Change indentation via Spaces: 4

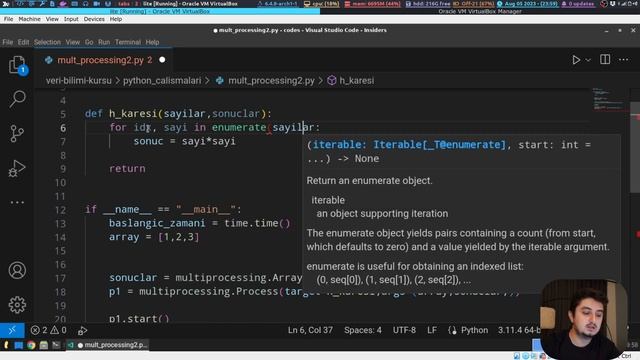point(362,330)
